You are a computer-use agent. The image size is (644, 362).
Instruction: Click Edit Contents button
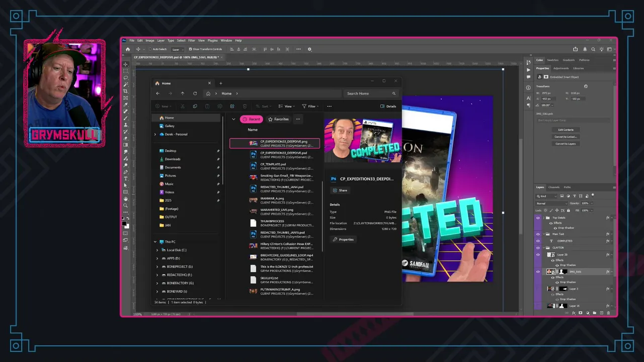click(566, 130)
